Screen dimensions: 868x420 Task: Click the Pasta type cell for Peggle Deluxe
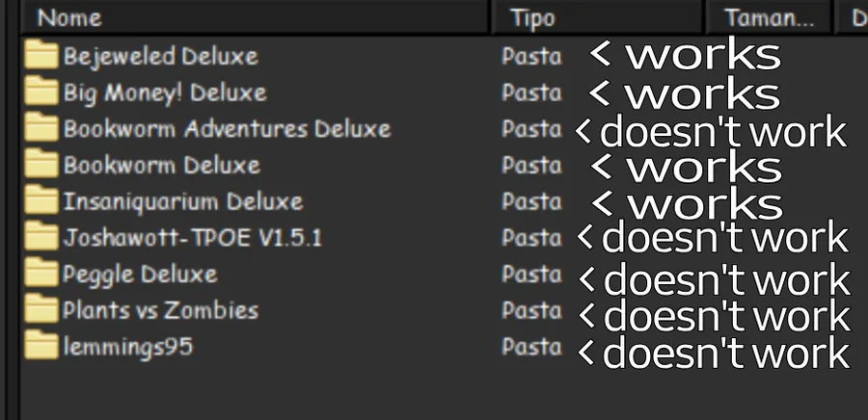530,275
